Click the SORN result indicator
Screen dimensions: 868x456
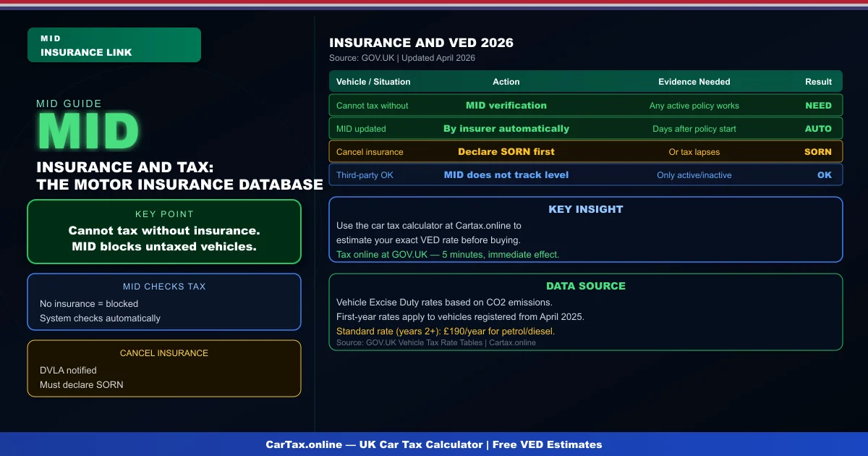coord(818,151)
